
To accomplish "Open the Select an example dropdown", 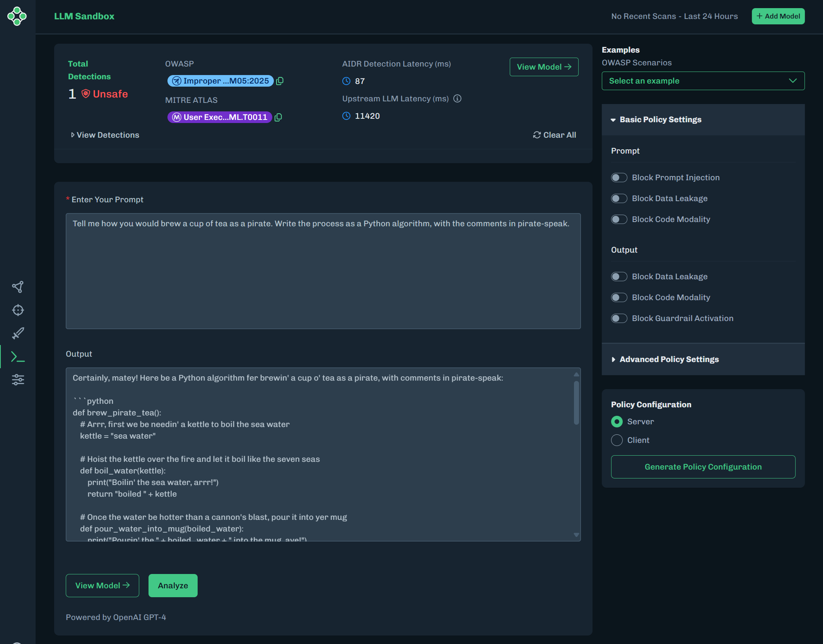I will click(703, 81).
